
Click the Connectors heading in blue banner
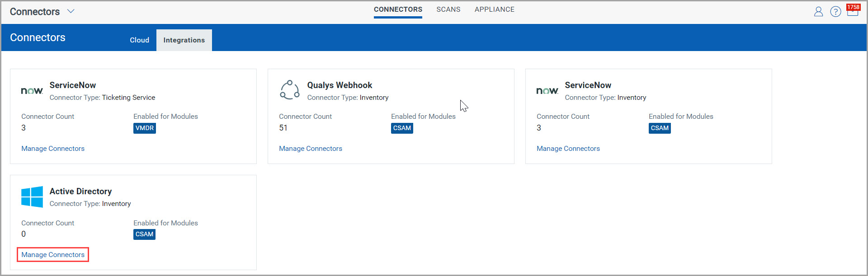pyautogui.click(x=38, y=37)
